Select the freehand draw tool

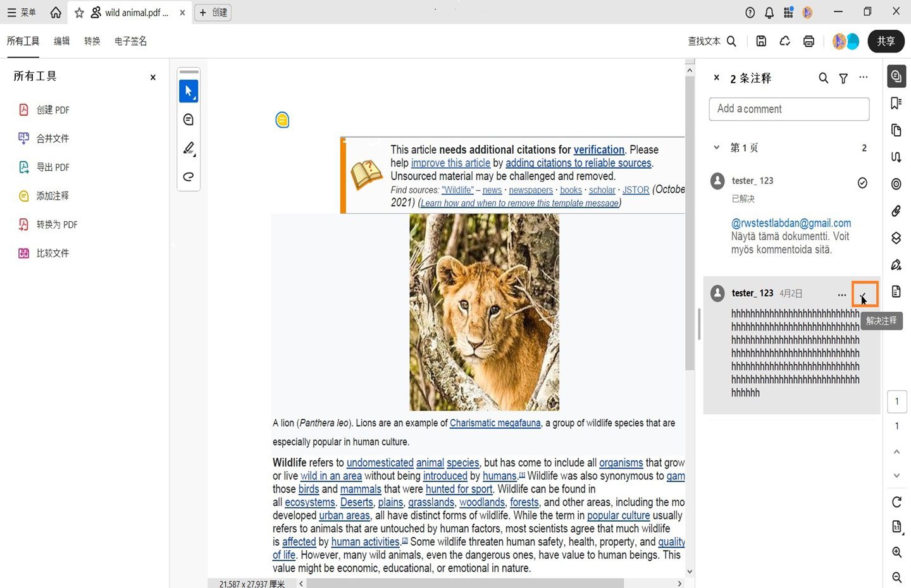click(189, 176)
